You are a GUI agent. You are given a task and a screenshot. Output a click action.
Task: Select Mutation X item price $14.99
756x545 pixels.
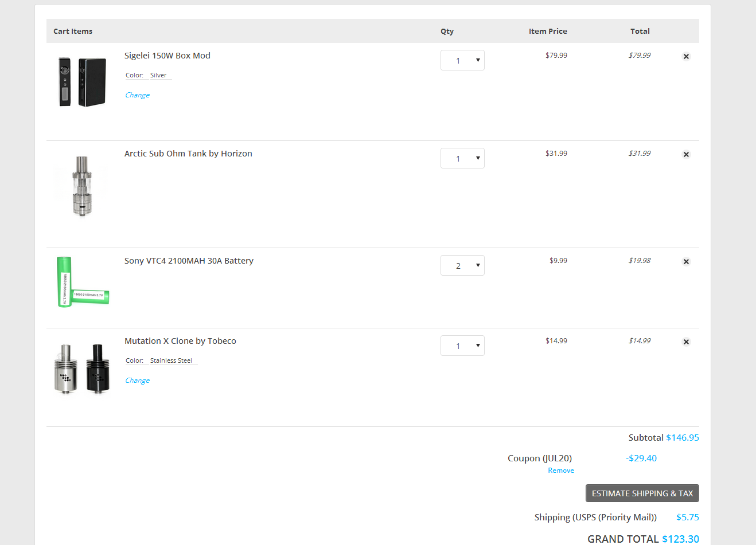pos(556,341)
